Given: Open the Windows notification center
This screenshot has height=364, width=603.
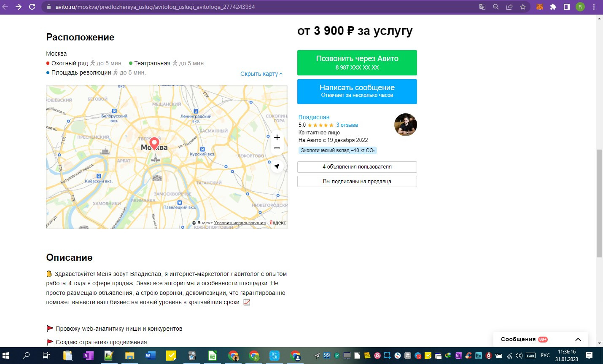Looking at the screenshot, I should pyautogui.click(x=589, y=356).
